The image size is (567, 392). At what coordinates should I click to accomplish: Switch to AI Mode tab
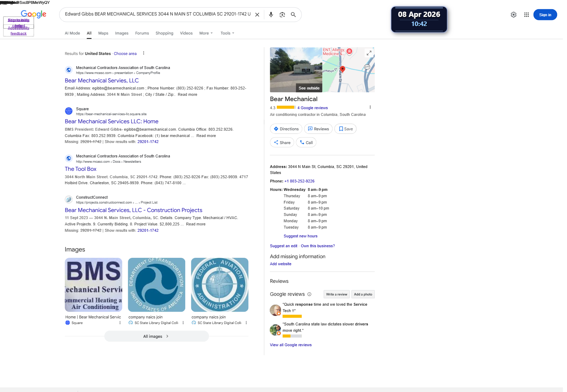(x=72, y=33)
